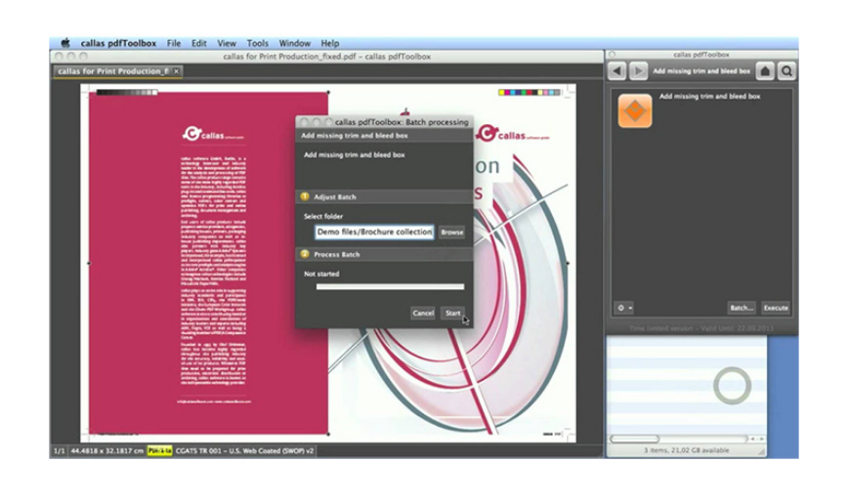Click the home icon in pdfToolbox panel
Screen dimensions: 848x504
click(x=766, y=71)
